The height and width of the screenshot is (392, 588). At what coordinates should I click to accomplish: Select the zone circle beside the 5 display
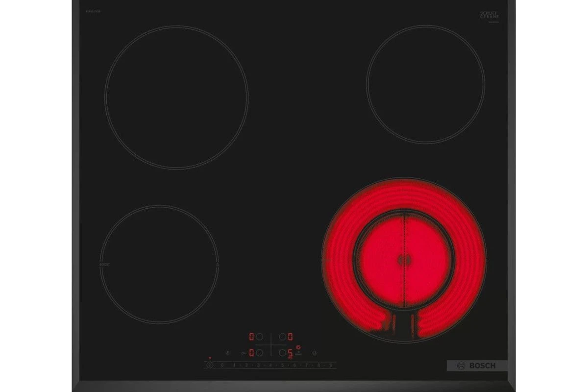coord(282,352)
